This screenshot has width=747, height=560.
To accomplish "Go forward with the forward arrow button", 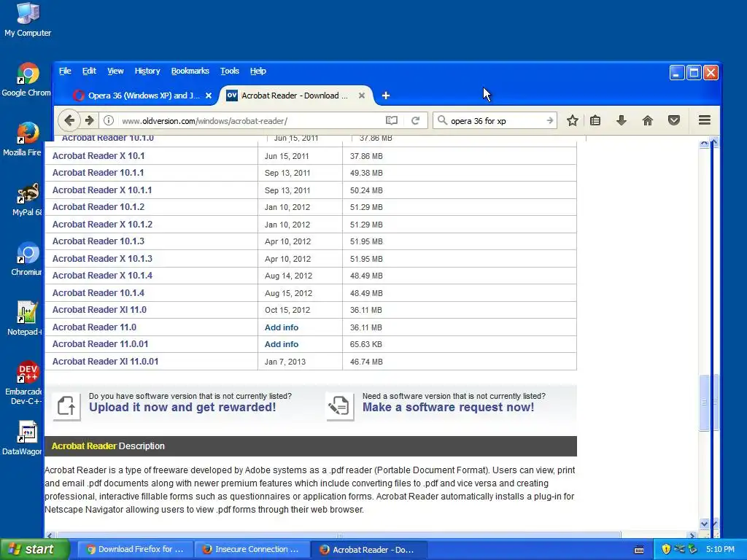I will [90, 120].
